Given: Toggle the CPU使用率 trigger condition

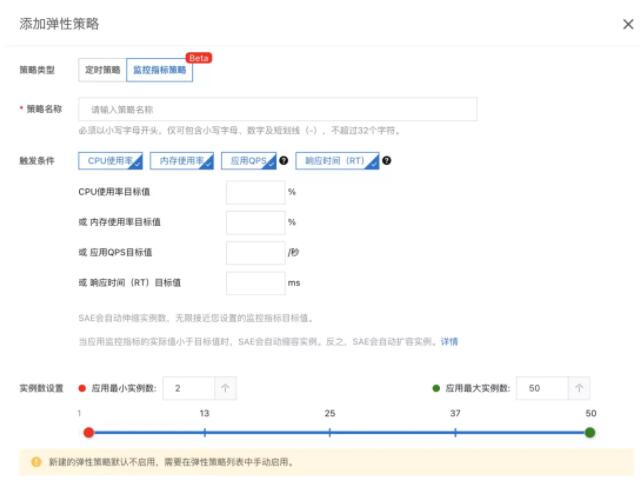Looking at the screenshot, I should (x=110, y=161).
